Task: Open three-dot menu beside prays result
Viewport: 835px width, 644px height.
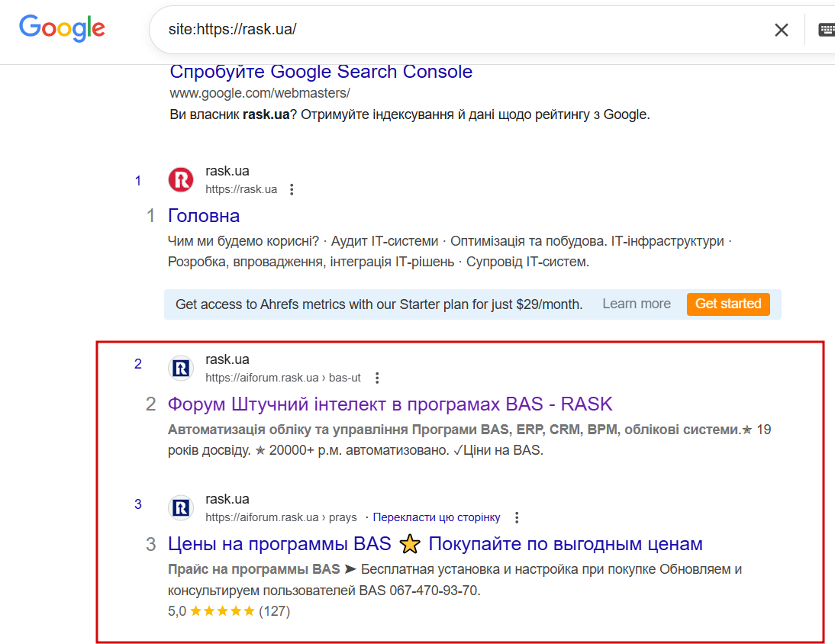Action: [517, 517]
